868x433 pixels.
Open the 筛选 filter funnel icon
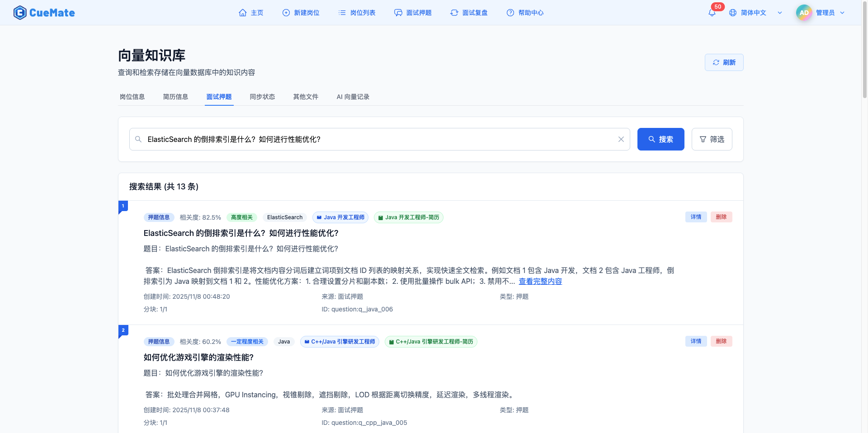click(702, 139)
